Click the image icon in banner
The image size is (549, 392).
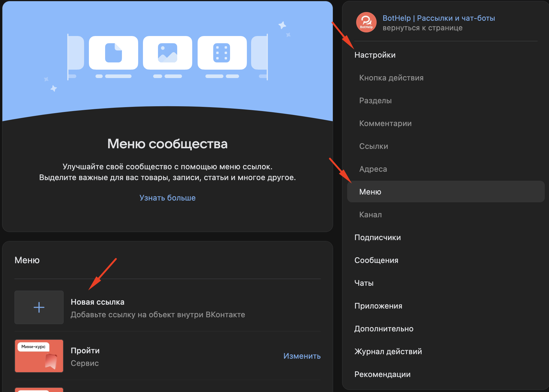168,53
